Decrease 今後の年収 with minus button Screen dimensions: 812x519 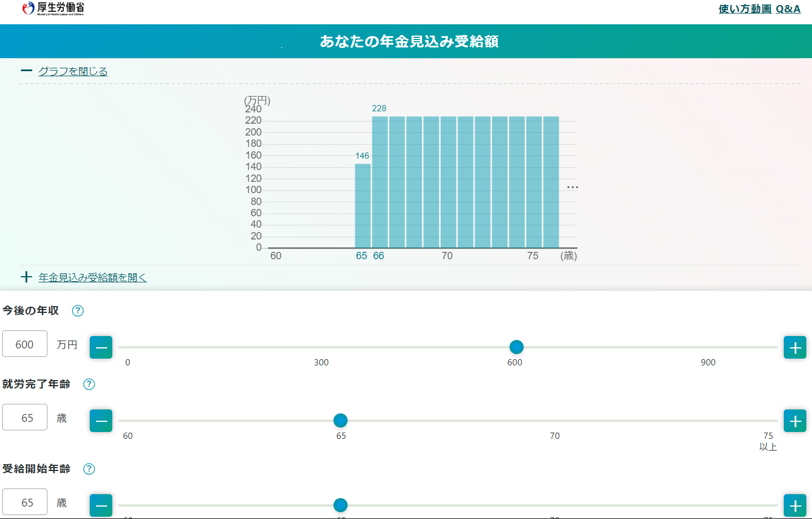click(101, 347)
